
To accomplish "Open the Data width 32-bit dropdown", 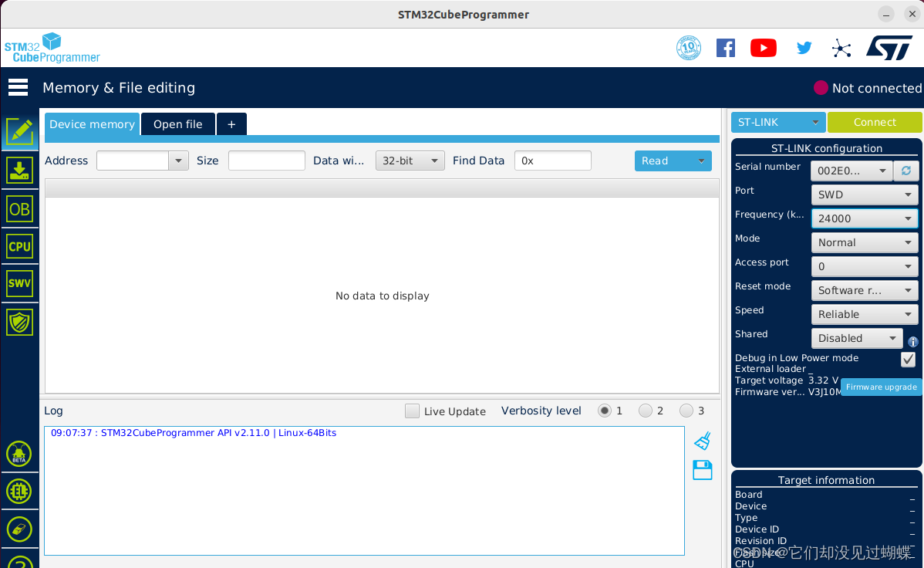I will tap(410, 161).
